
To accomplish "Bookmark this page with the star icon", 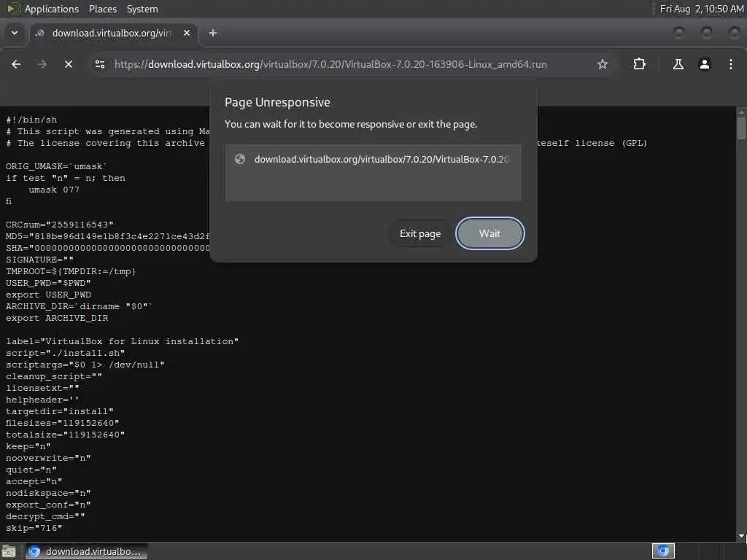I will [602, 64].
